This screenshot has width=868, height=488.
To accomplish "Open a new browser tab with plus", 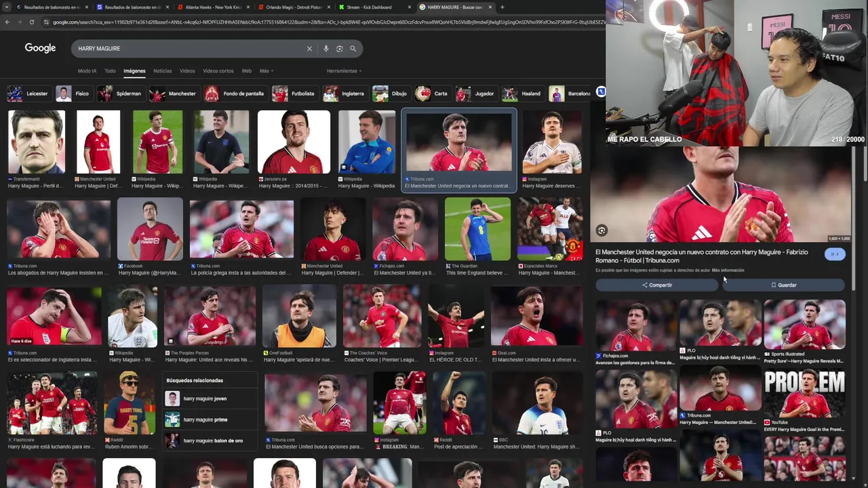I will [x=502, y=7].
